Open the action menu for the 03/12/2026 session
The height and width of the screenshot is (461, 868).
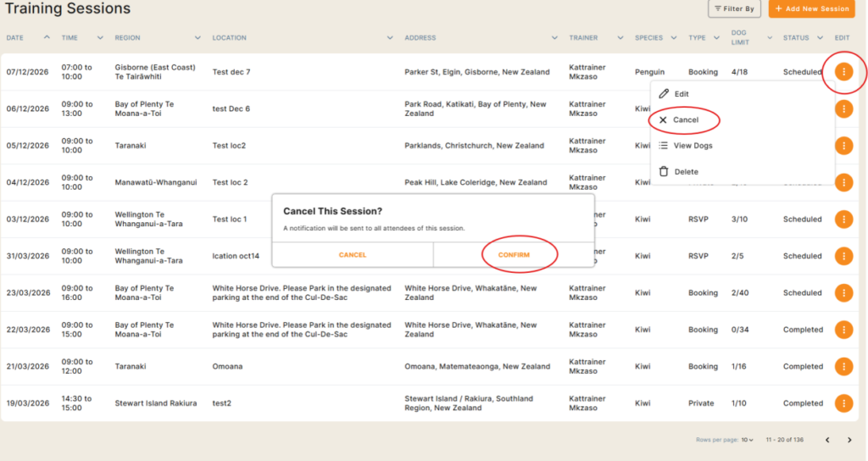pyautogui.click(x=843, y=219)
